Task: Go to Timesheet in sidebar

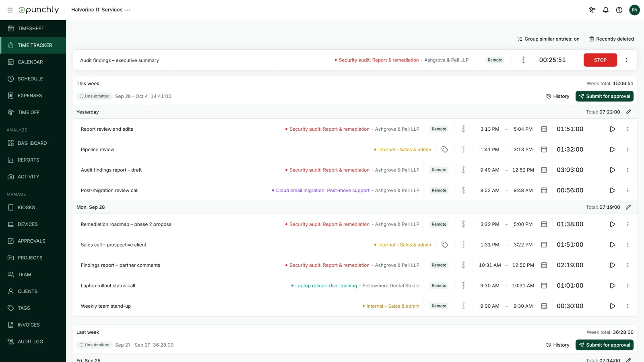Action: tap(33, 29)
